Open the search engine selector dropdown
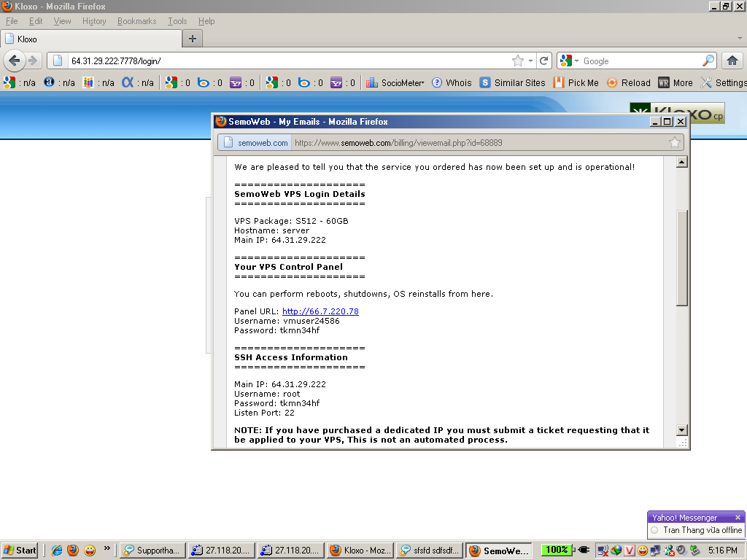Image resolution: width=747 pixels, height=560 pixels. [569, 61]
